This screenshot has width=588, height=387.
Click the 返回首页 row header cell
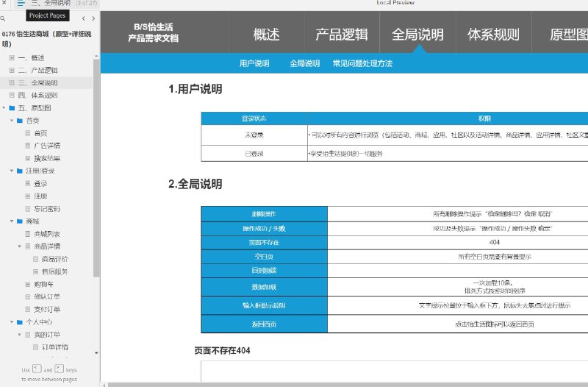tap(264, 324)
